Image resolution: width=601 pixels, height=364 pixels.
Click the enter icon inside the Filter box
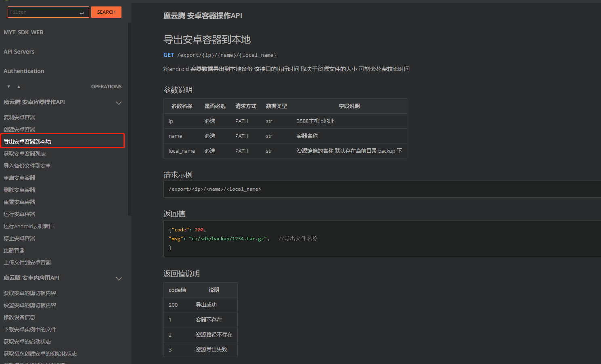tap(82, 12)
